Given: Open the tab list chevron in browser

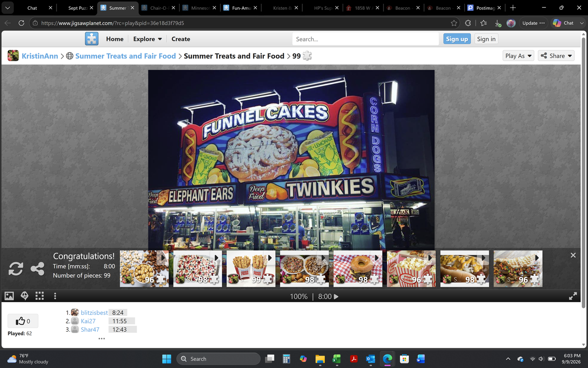Looking at the screenshot, I should click(x=7, y=8).
